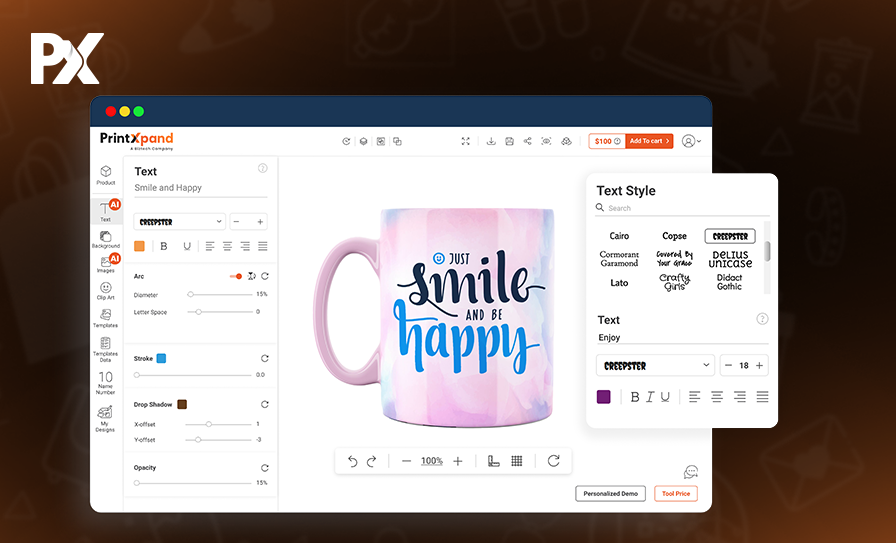Click the undo arrow below the mug
Screen dimensions: 896x543
(352, 461)
